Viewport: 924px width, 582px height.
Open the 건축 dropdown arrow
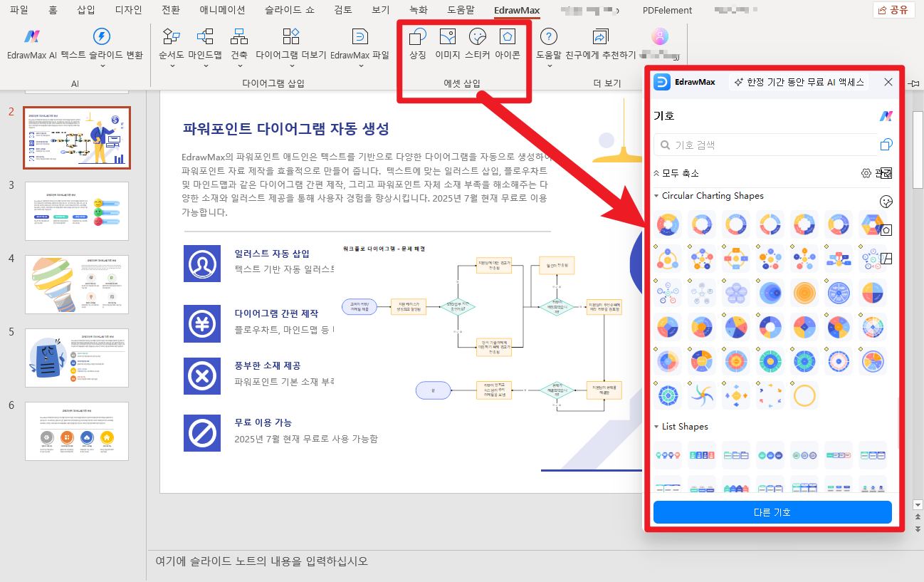point(239,66)
